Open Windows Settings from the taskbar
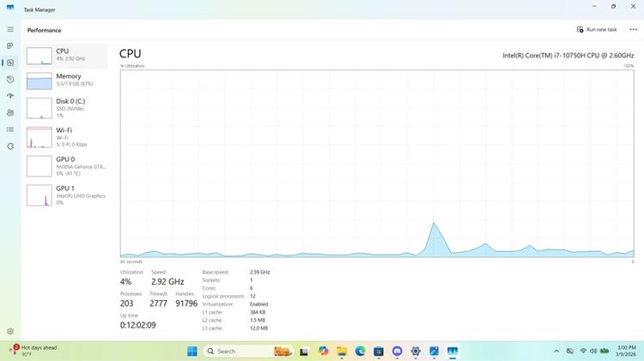The image size is (644, 361). point(416,352)
